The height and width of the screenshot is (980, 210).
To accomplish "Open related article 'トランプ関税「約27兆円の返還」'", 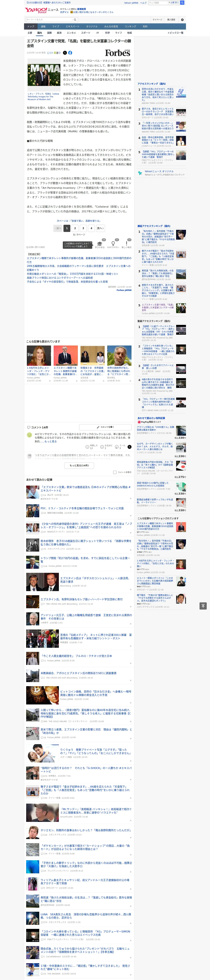I will pos(85,560).
